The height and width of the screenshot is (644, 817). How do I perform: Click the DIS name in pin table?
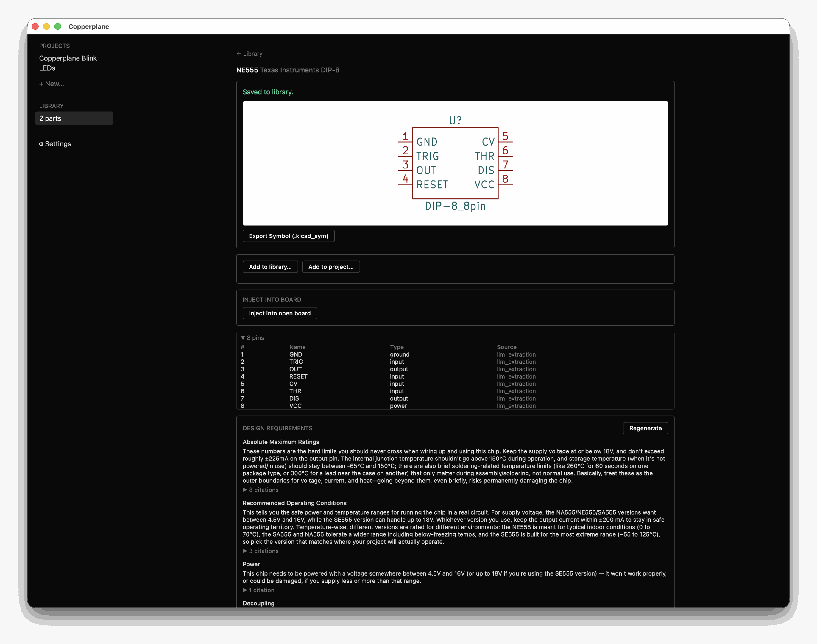[x=294, y=398]
